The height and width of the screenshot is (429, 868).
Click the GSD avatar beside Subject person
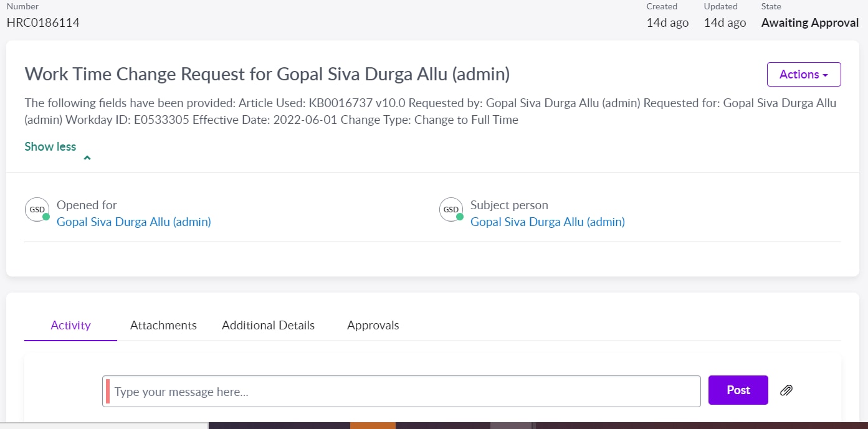[x=451, y=209]
